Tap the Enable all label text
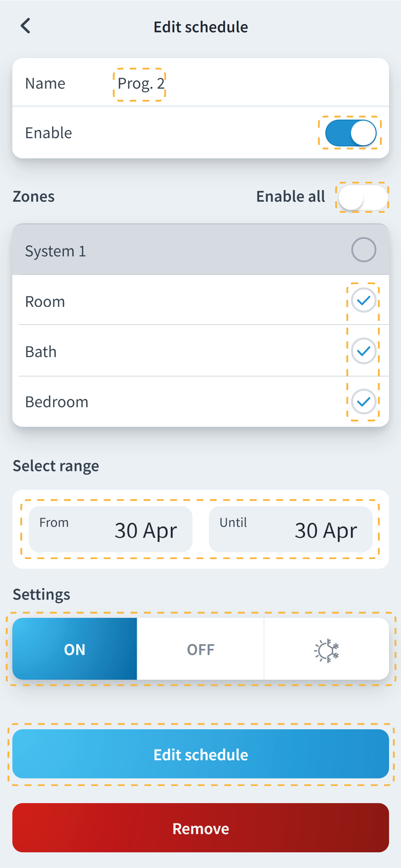The height and width of the screenshot is (868, 401). 290,196
